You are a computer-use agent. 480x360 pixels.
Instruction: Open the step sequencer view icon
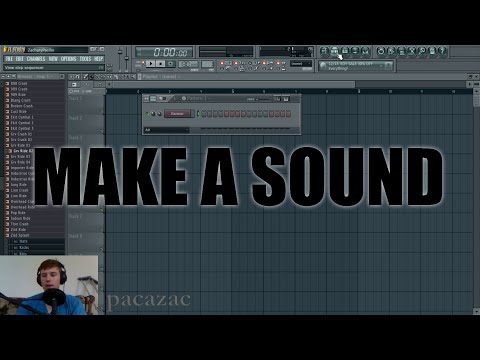click(x=334, y=51)
